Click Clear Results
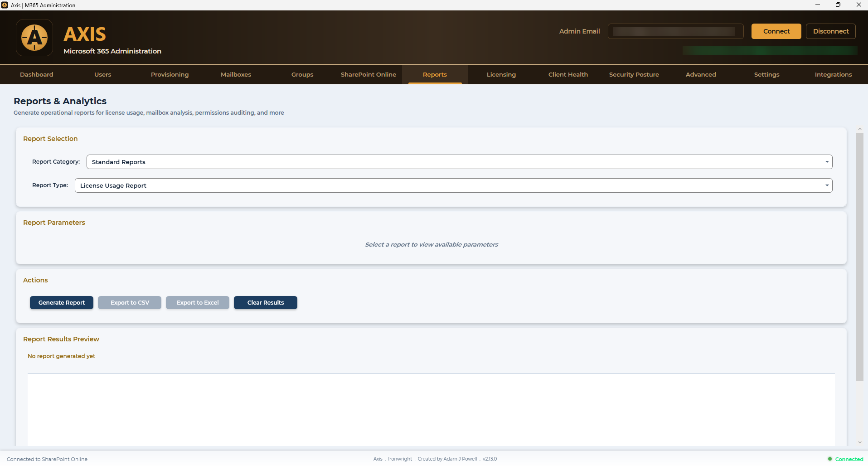Screen dimensions: 868x466 [266, 302]
